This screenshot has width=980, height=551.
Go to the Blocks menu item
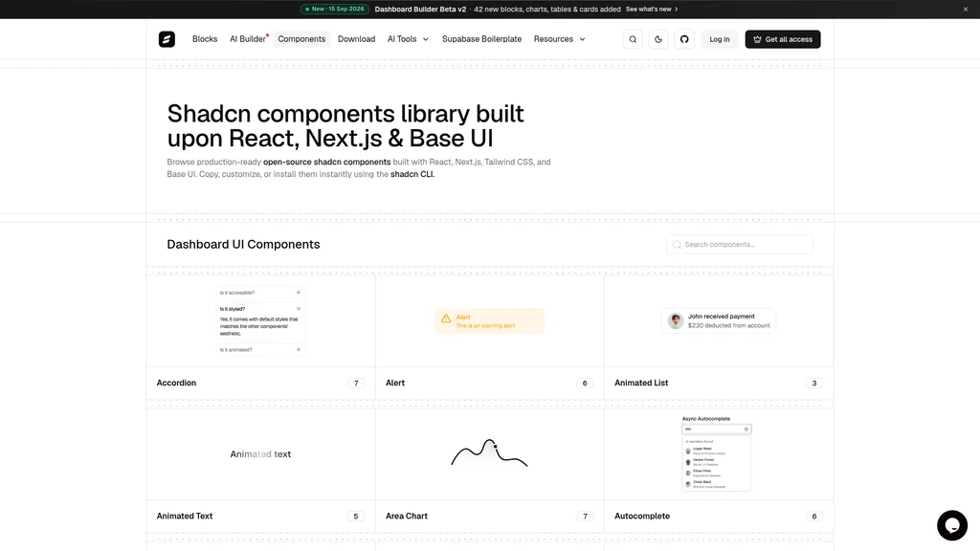coord(205,39)
